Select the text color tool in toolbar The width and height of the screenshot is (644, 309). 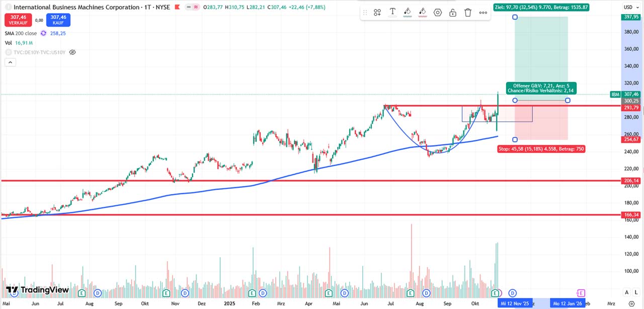392,12
